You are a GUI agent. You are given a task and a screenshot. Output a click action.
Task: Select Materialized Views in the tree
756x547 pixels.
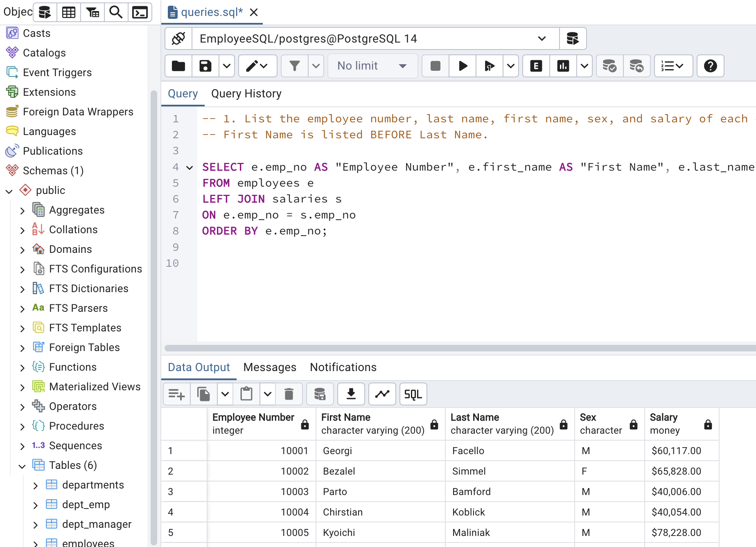coord(95,387)
